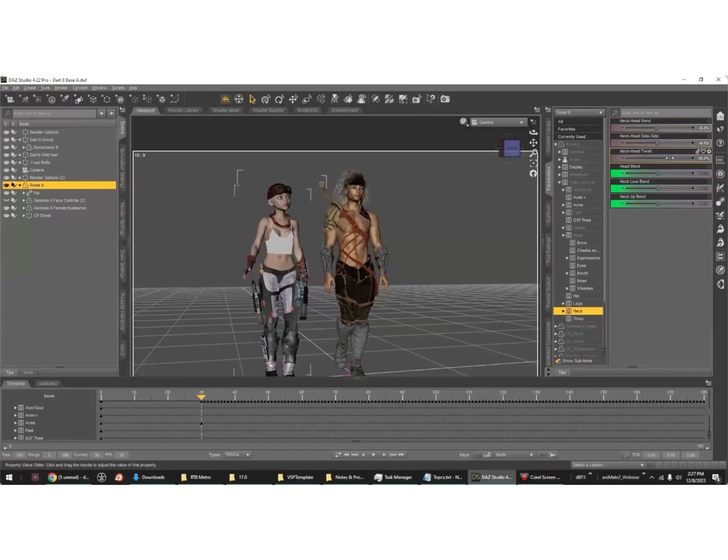
Task: Open the Select a Lesson control
Action: [606, 465]
